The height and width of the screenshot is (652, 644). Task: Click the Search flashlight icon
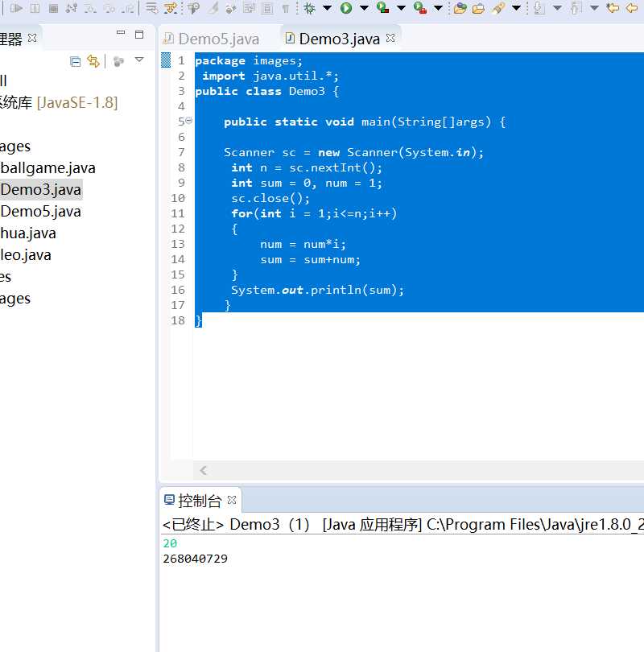[x=498, y=8]
